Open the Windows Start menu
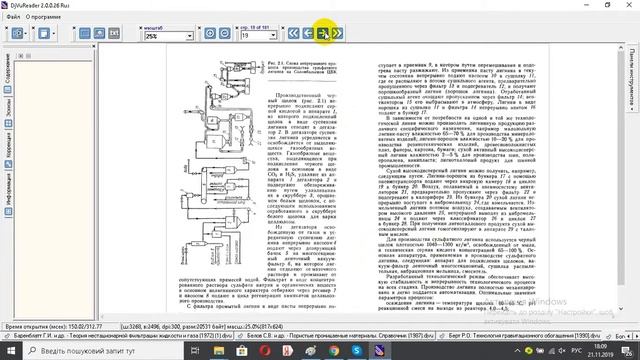This screenshot has height=360, width=640. coord(10,351)
